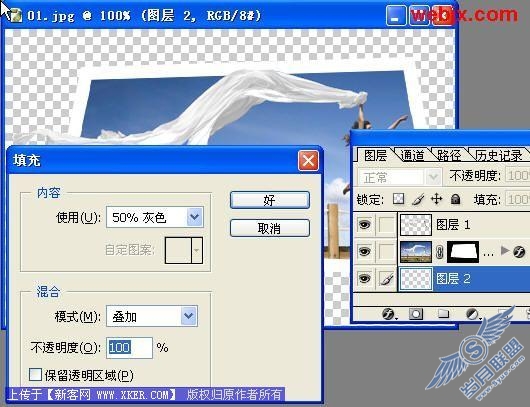Screen dimensions: 530x407
Task: Toggle lock position move icon
Action: [x=436, y=199]
